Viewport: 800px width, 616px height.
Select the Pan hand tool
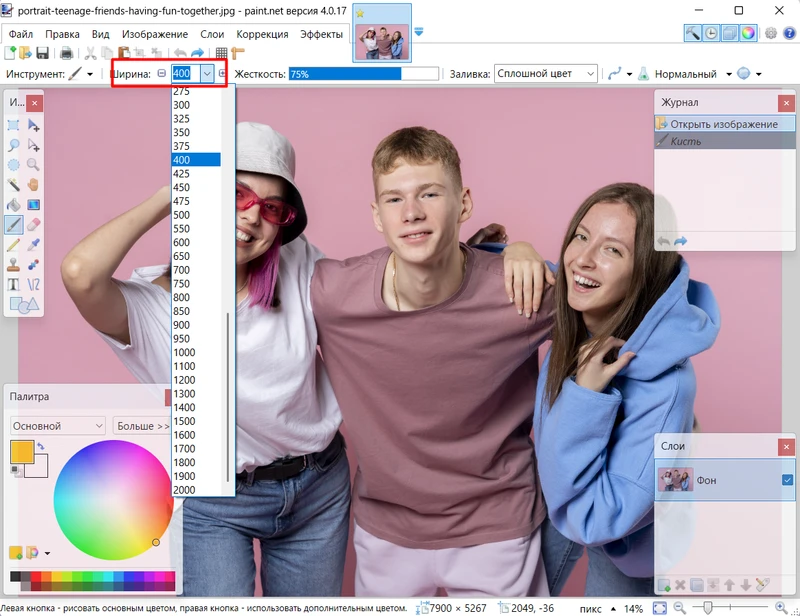tap(33, 185)
